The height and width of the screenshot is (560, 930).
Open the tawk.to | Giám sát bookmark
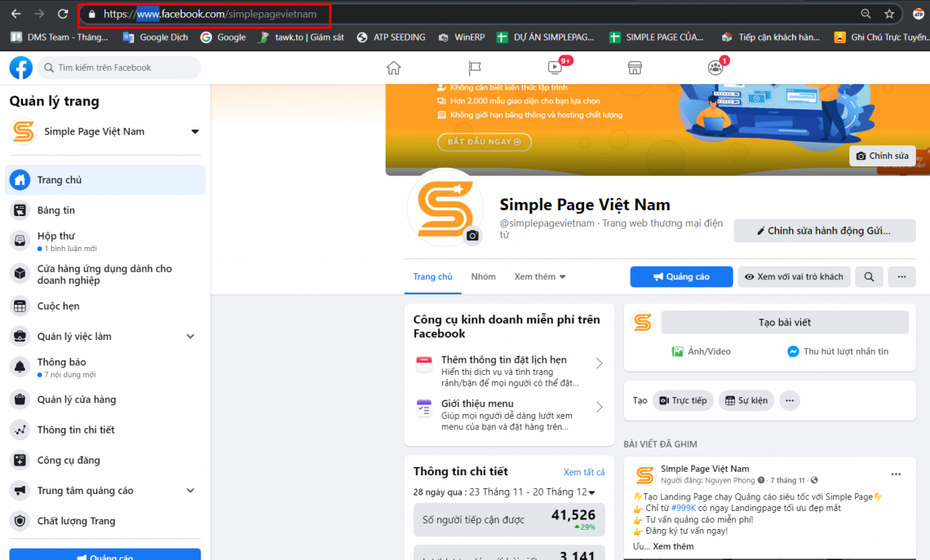pyautogui.click(x=301, y=37)
